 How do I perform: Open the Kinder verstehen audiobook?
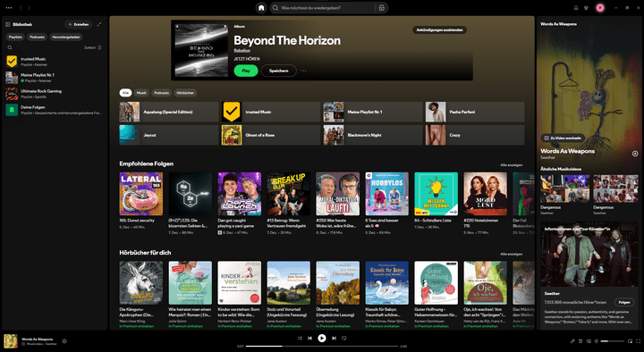[240, 282]
